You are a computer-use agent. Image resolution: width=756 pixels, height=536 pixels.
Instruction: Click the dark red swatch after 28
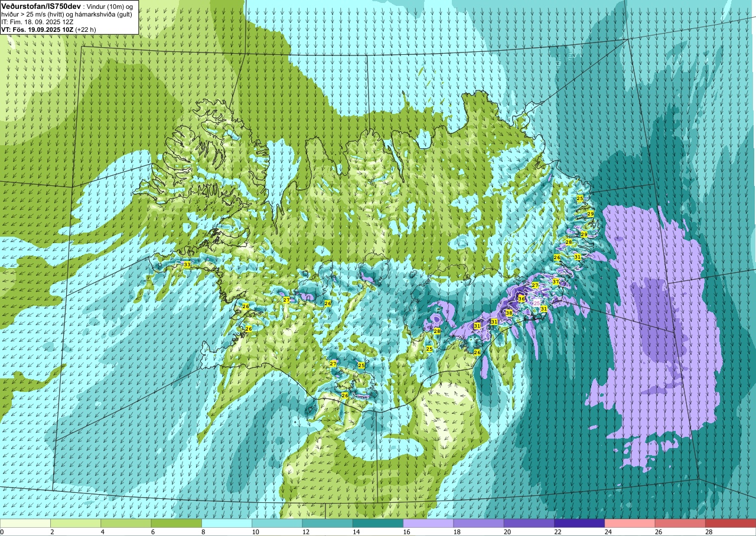(x=731, y=523)
